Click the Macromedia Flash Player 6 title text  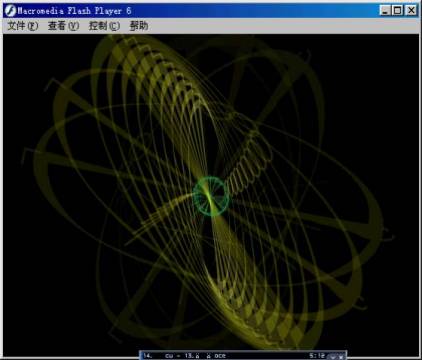tap(74, 11)
